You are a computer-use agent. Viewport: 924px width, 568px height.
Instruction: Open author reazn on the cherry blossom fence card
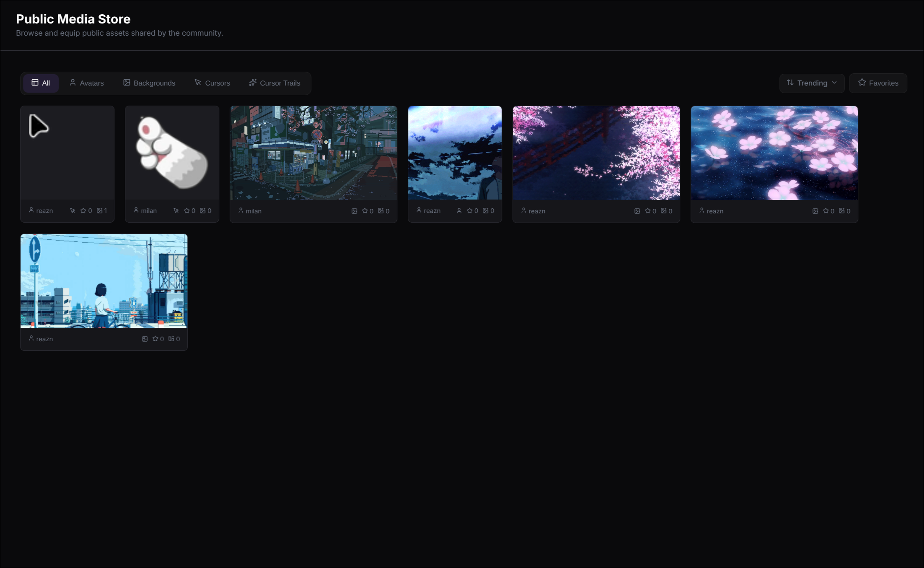[537, 211]
